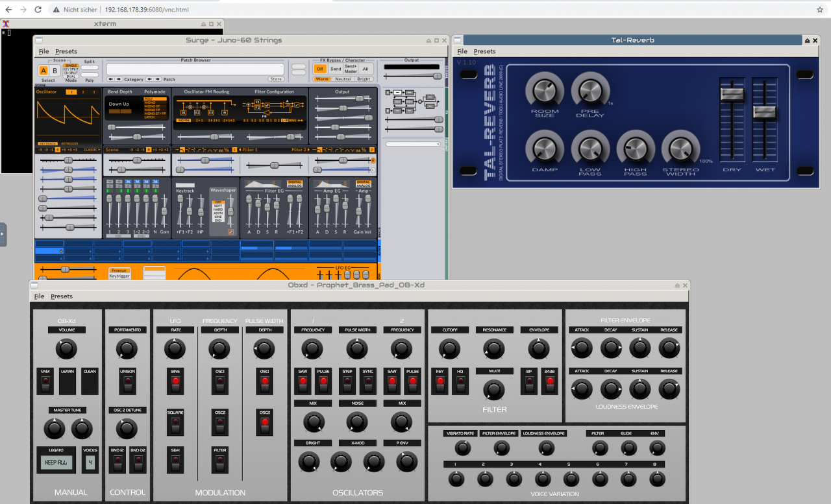Toggle the filter HQ switch
The width and height of the screenshot is (831, 504).
[460, 385]
